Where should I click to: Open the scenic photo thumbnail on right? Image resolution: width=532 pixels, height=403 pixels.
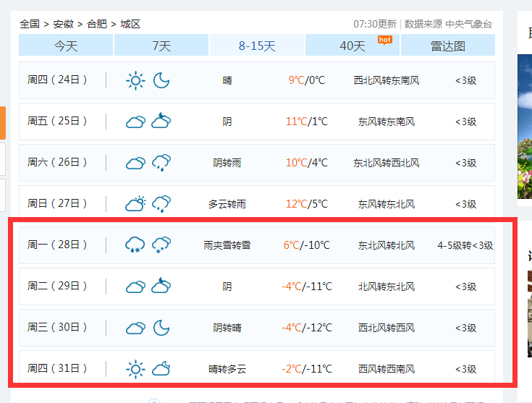point(525,127)
